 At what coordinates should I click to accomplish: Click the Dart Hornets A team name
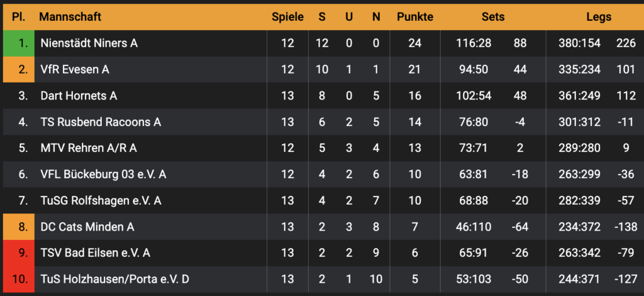(x=79, y=96)
